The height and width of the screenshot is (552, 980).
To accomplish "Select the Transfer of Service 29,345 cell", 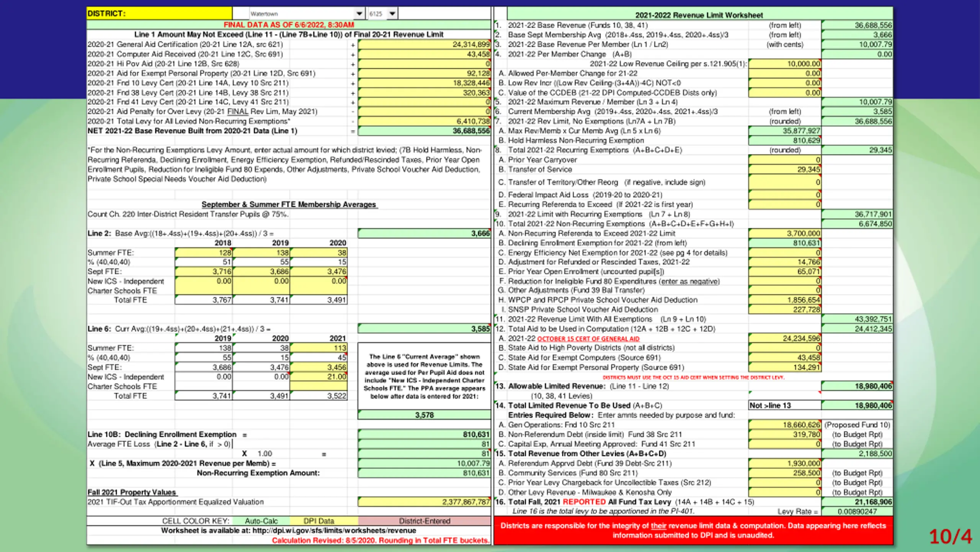I will 785,169.
